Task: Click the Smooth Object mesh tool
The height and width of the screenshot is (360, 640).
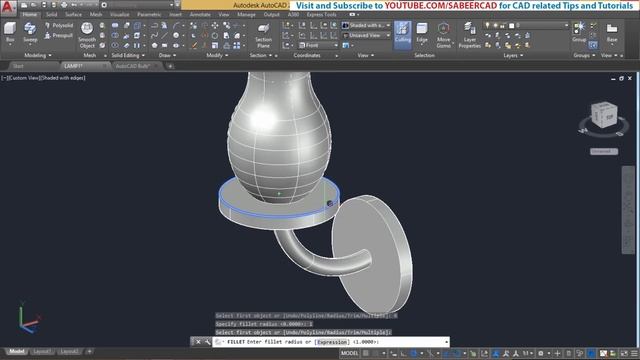Action: [87, 35]
